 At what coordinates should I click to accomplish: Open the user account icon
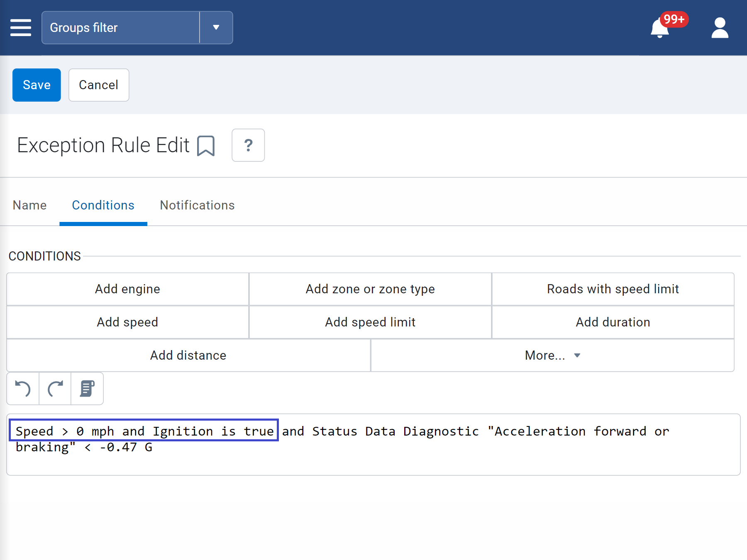pos(720,28)
